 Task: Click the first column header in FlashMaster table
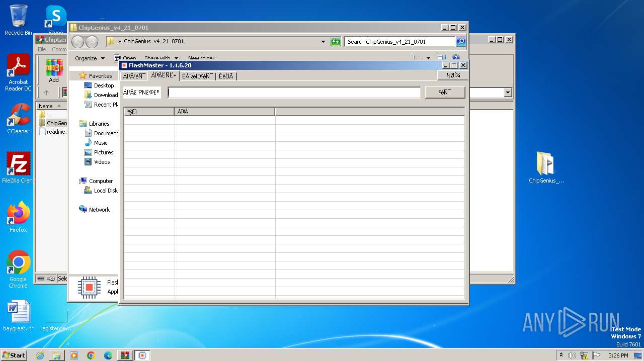click(x=149, y=112)
